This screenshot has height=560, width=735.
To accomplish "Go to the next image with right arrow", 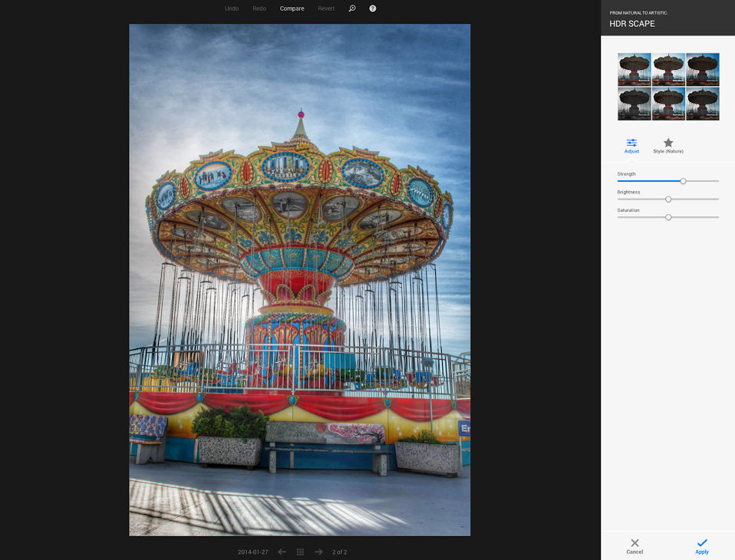I will 318,551.
